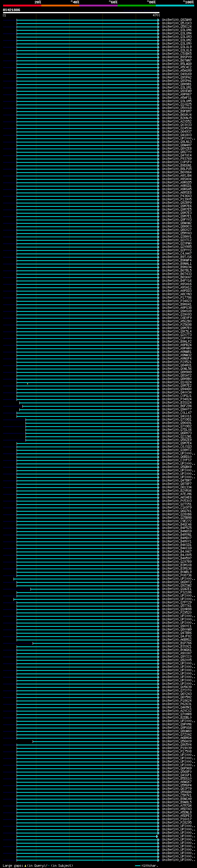The height and width of the screenshot is (868, 197).
Task: Click the label UniRef100_P28295
Action: tap(177, 822)
